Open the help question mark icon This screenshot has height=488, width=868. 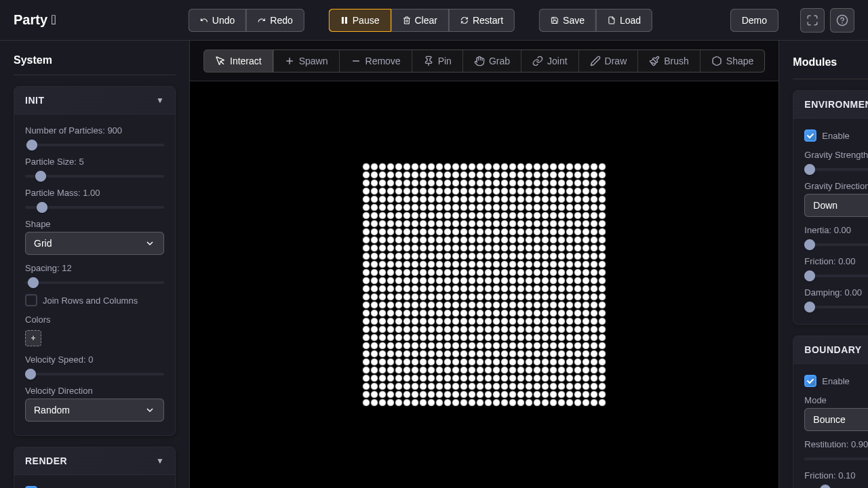tap(842, 20)
